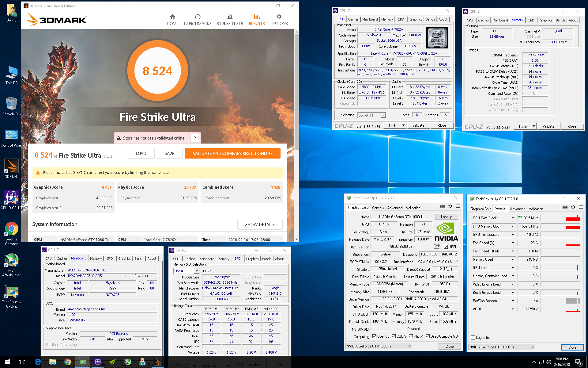Viewport: 588px width, 368px height.
Task: Open the HOME tab in 3DMark
Action: 172,20
